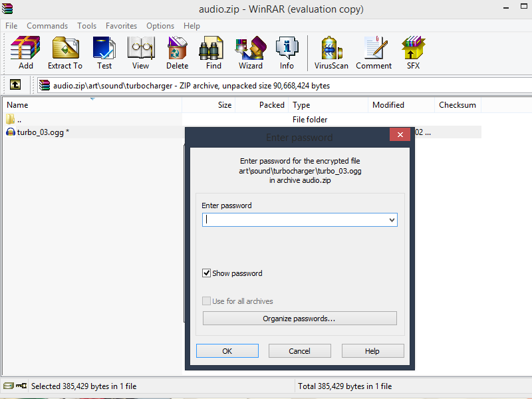Click the Use for all archives checkbox

pyautogui.click(x=206, y=301)
